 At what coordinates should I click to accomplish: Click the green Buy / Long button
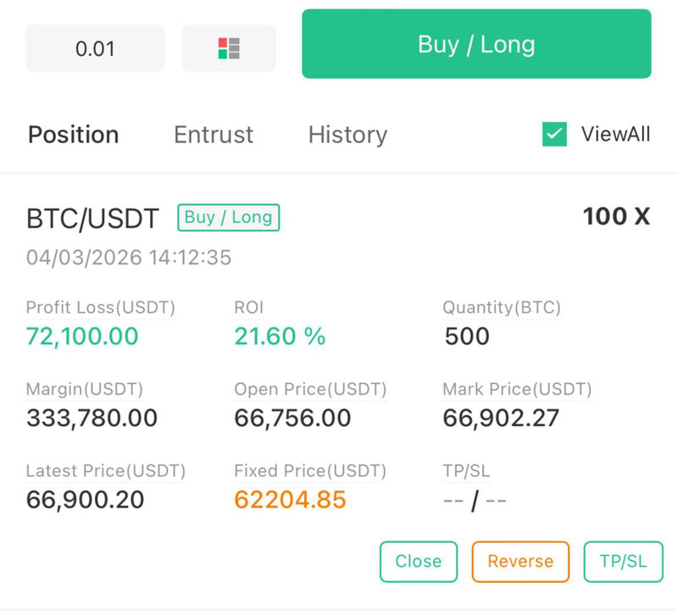tap(476, 44)
